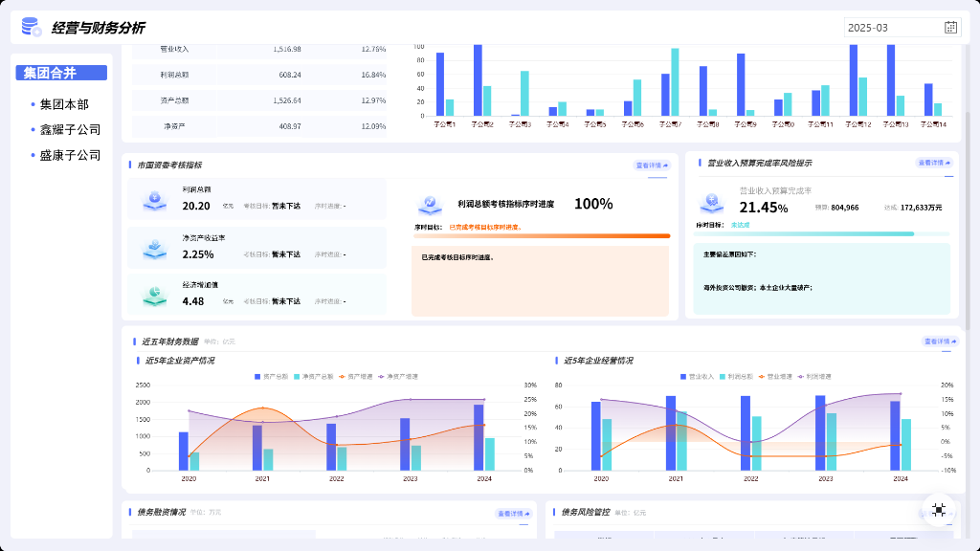Select 鑫耀子公司 in the sidebar
980x551 pixels.
point(69,130)
